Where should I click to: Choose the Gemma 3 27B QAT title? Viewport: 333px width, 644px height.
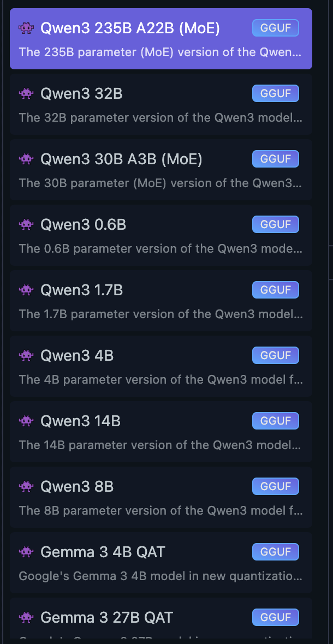(x=106, y=617)
